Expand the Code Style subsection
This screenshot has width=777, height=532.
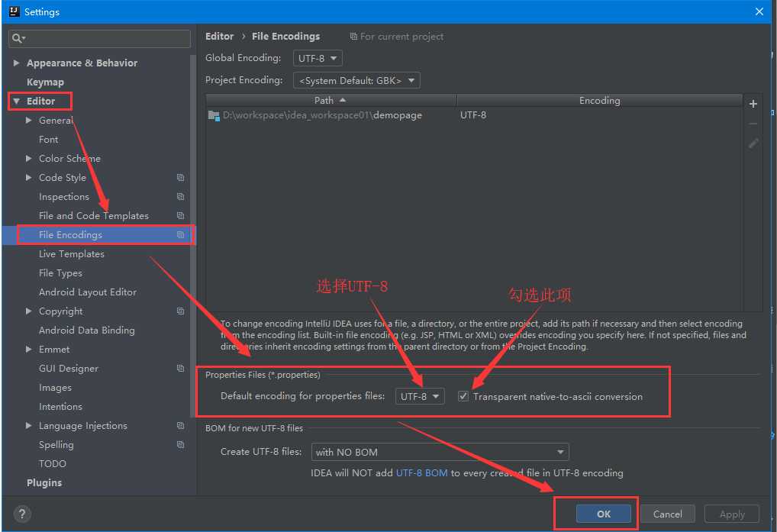(x=29, y=177)
